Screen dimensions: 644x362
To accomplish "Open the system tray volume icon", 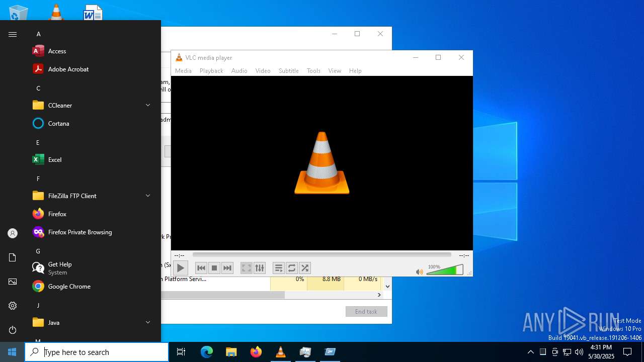I will 579,352.
